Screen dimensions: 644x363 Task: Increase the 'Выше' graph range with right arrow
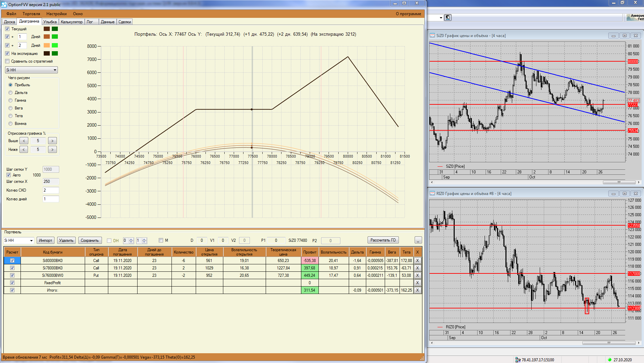pos(52,141)
